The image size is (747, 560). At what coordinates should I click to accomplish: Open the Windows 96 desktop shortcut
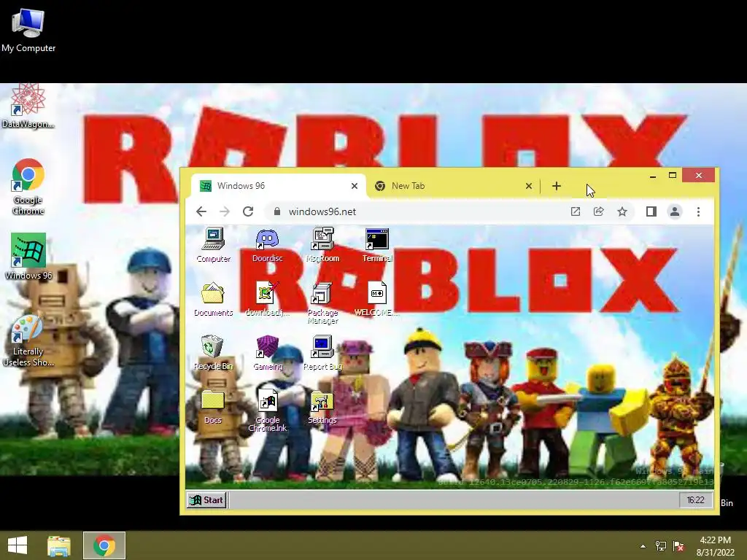[x=28, y=256]
